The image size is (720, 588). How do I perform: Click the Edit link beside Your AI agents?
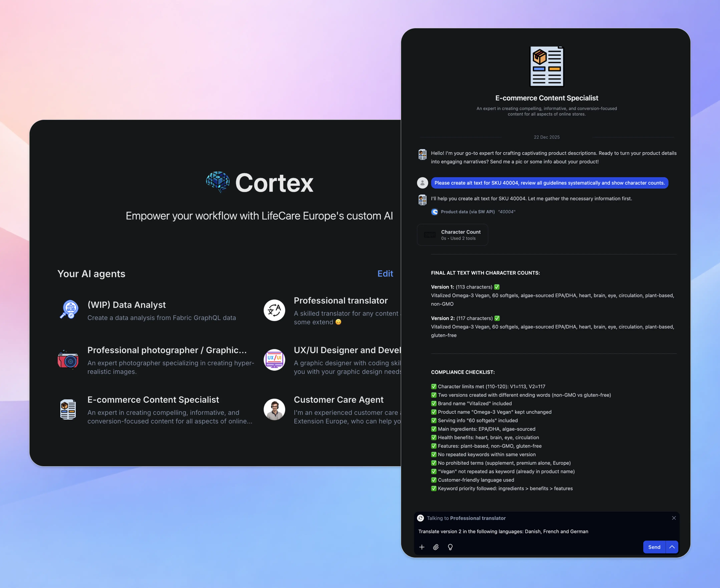pos(385,274)
